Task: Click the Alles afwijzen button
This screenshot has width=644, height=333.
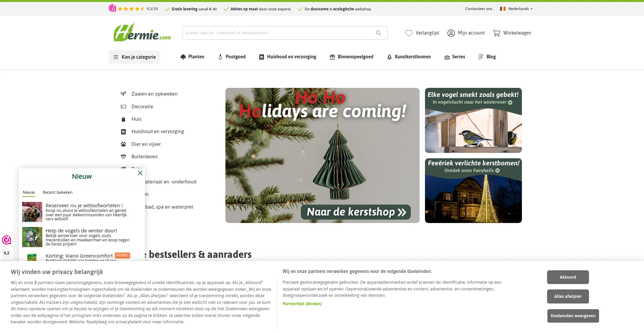Action: [568, 296]
